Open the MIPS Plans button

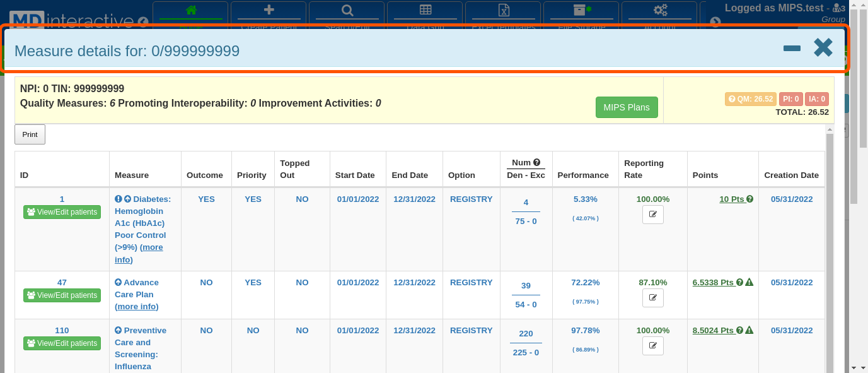[x=626, y=107]
